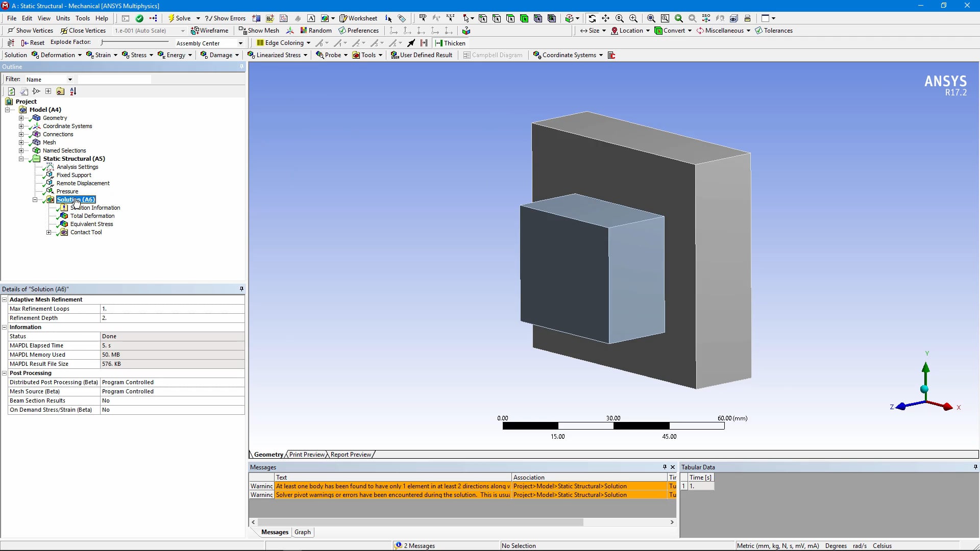Click the Reset explode view icon
This screenshot has width=980, height=551.
tap(33, 43)
